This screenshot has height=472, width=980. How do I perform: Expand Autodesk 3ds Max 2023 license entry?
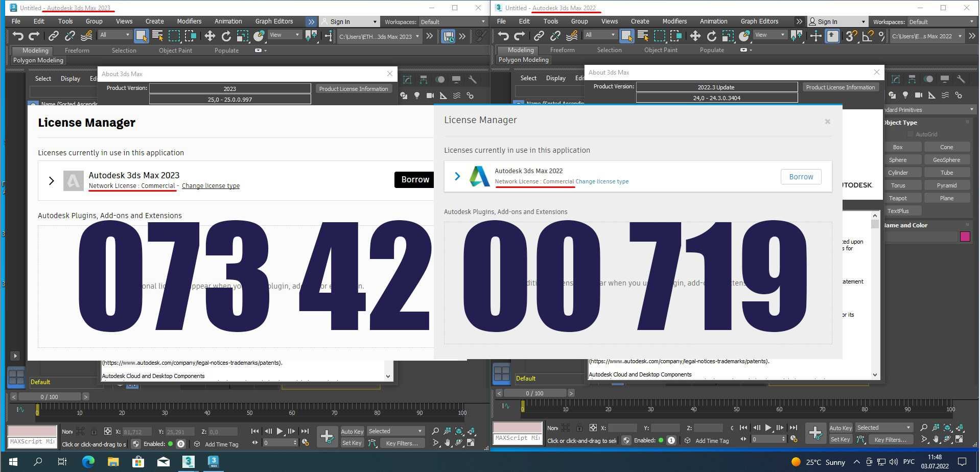(51, 181)
